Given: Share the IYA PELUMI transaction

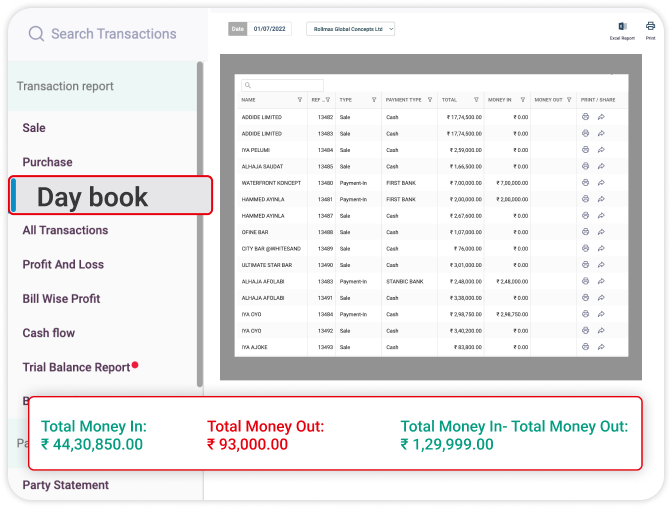Looking at the screenshot, I should tap(601, 150).
